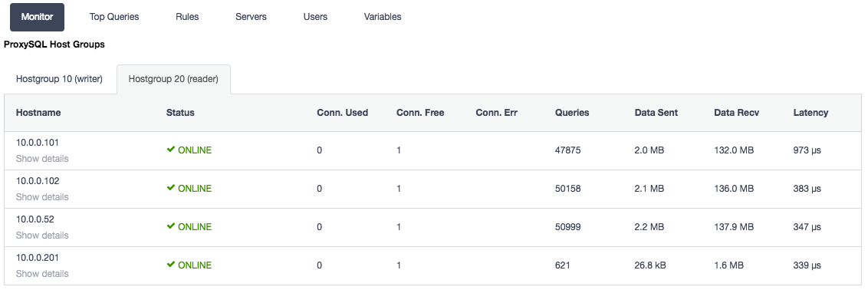Expand Show details under 10.0.0.201
Viewport: 868px width, 290px height.
(x=42, y=273)
